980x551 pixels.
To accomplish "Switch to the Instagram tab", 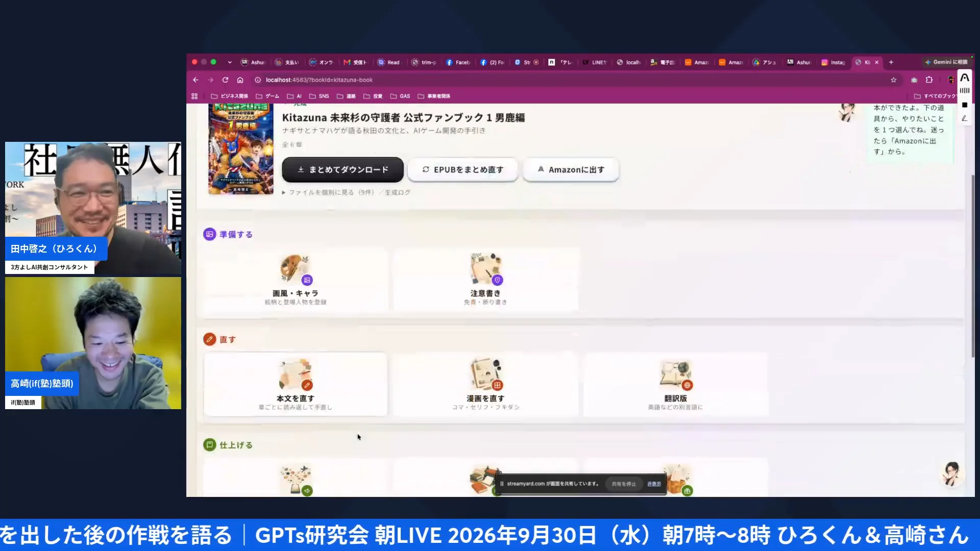I will pyautogui.click(x=833, y=62).
